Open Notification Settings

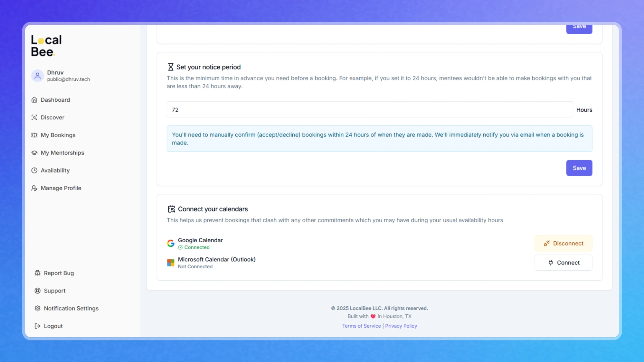[x=71, y=309]
